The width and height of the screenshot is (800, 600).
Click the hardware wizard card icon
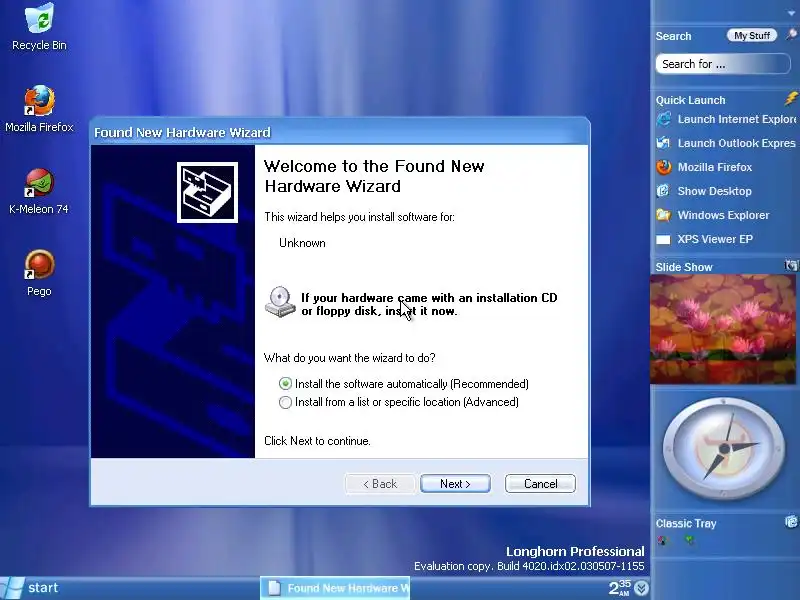tap(207, 192)
